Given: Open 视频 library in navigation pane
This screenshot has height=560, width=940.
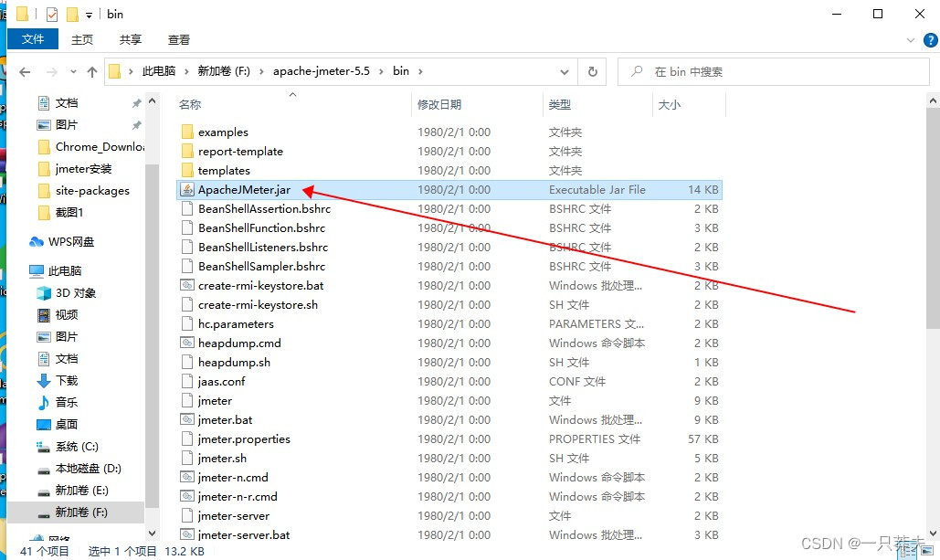Looking at the screenshot, I should coord(67,315).
